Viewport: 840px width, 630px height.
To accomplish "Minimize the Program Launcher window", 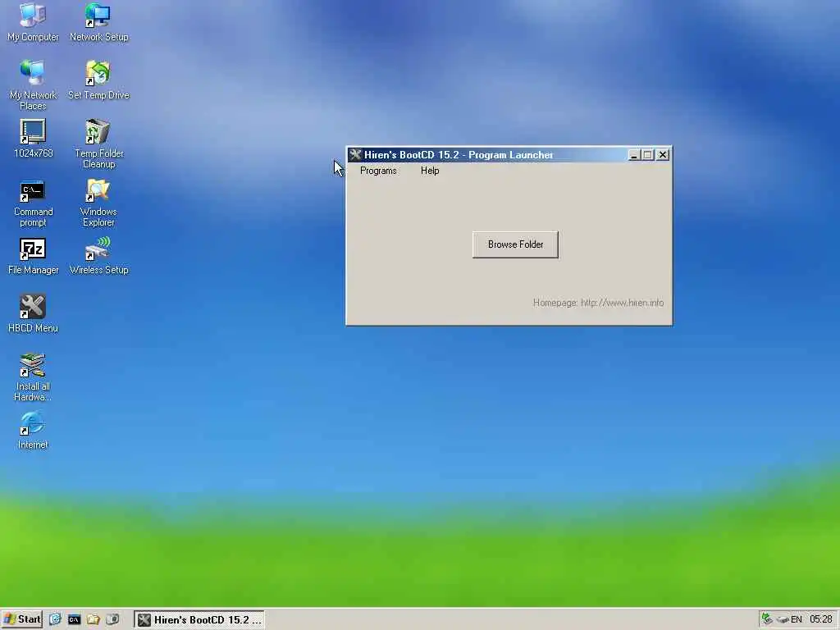I will click(x=634, y=155).
